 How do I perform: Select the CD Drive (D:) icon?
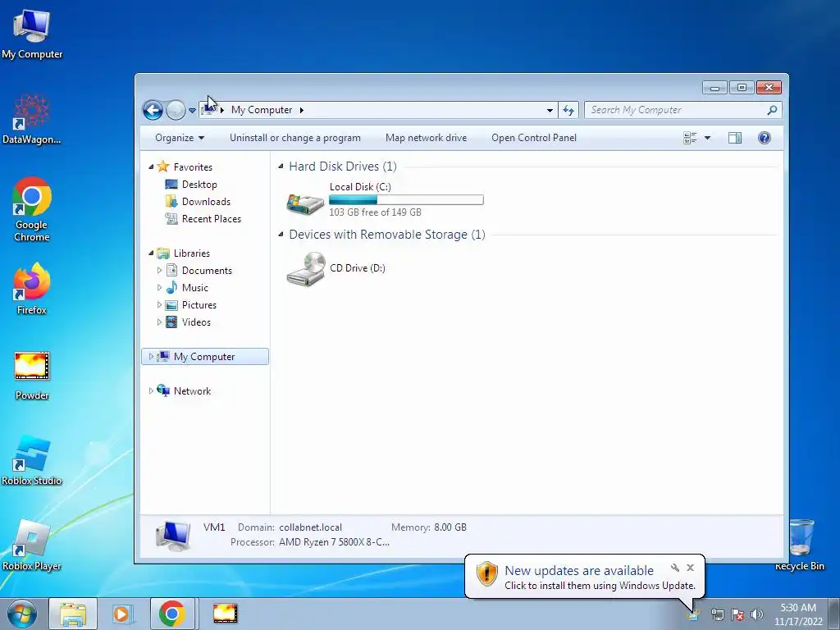pyautogui.click(x=305, y=269)
